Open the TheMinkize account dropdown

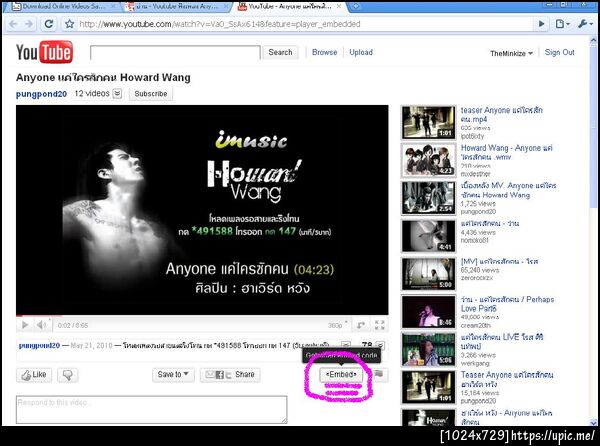pos(511,53)
